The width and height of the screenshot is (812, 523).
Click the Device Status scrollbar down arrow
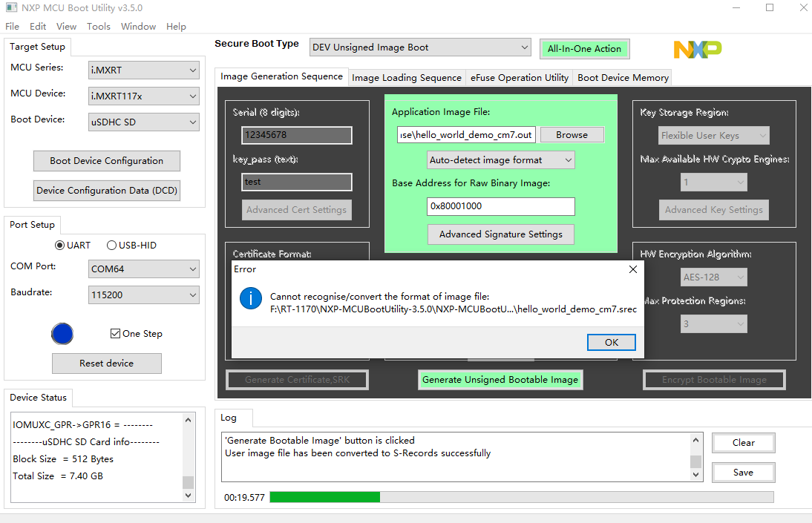(188, 496)
